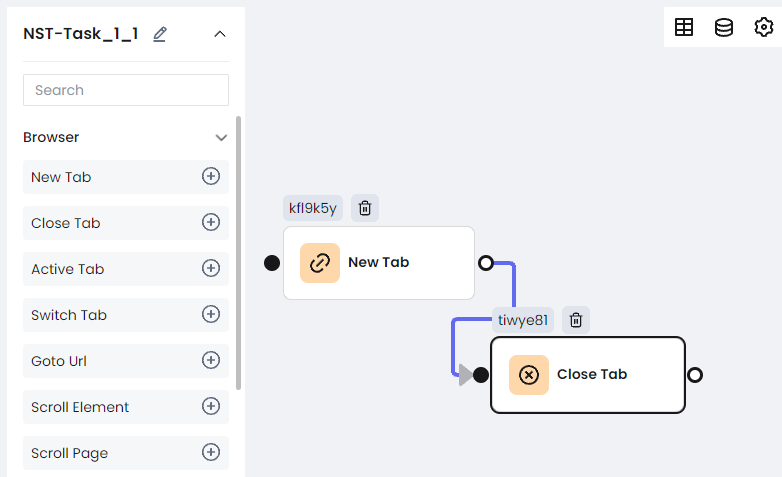Add a Close Tab action with its plus icon

(x=211, y=222)
